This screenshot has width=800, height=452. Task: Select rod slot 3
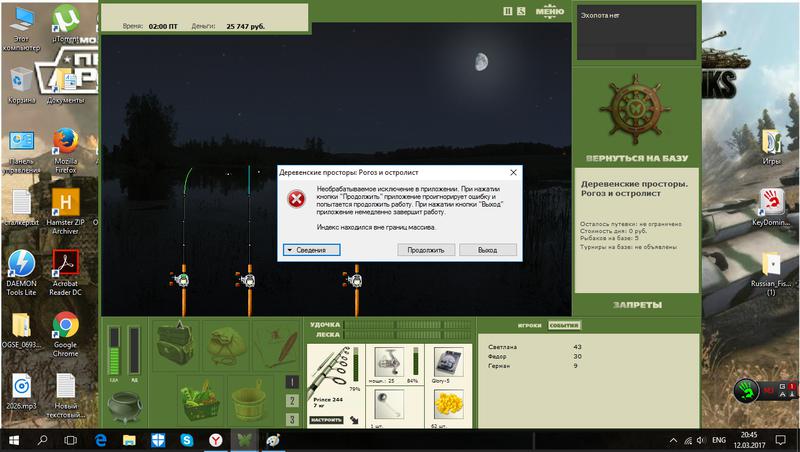292,420
